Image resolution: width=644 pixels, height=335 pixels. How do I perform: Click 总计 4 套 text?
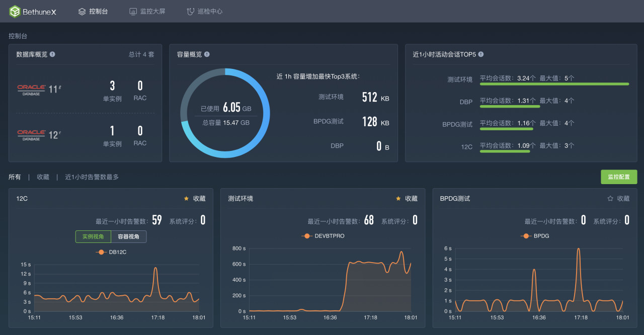point(141,54)
